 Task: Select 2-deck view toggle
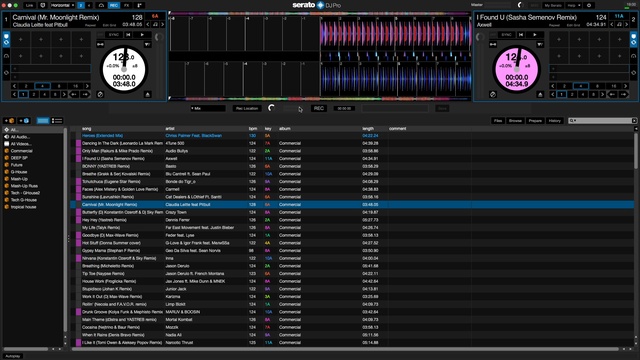[81, 5]
